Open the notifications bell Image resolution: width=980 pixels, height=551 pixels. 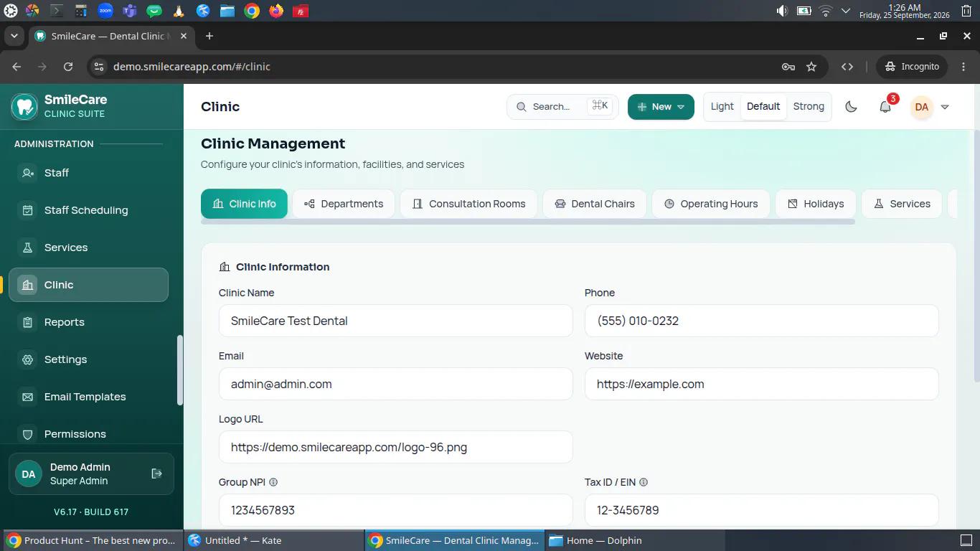pos(885,107)
